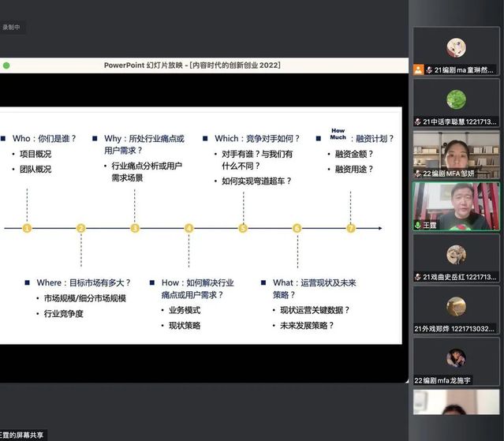Click the muted mic icon for 李聪慧

coord(418,121)
